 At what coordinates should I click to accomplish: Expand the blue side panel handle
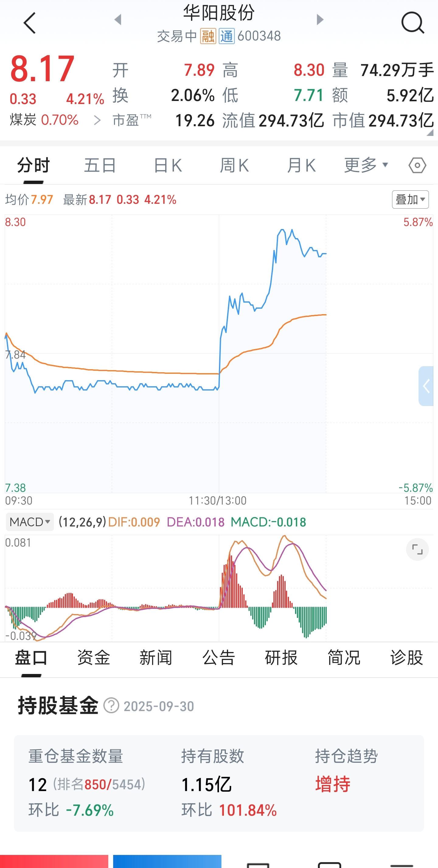coord(426,386)
